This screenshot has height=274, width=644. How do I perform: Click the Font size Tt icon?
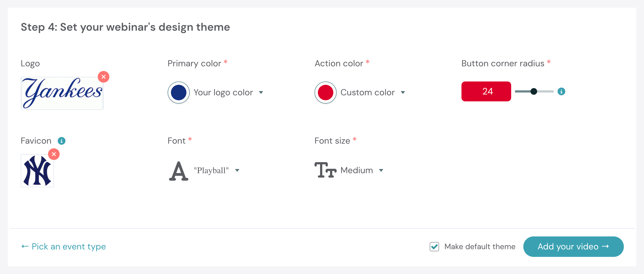[x=326, y=170]
